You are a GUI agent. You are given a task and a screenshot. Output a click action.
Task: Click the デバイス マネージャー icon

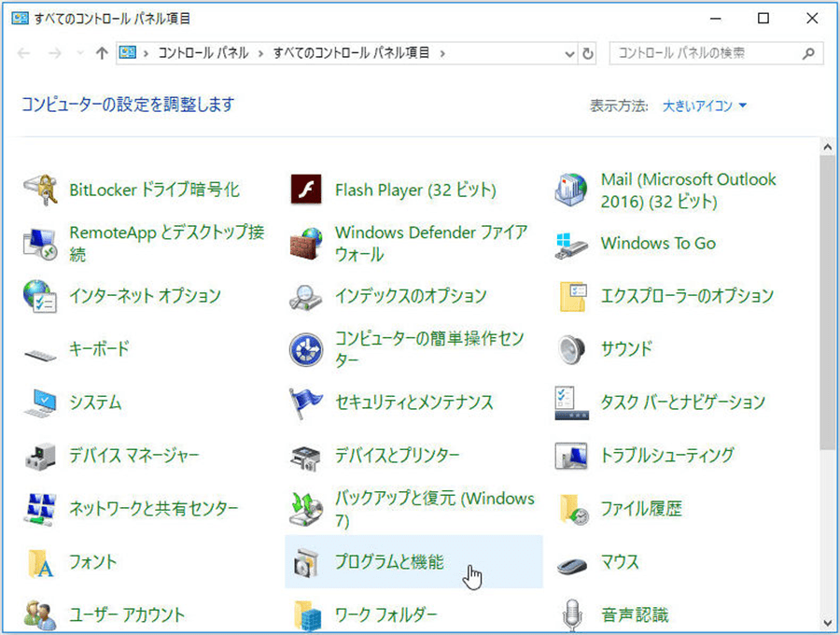pyautogui.click(x=40, y=456)
